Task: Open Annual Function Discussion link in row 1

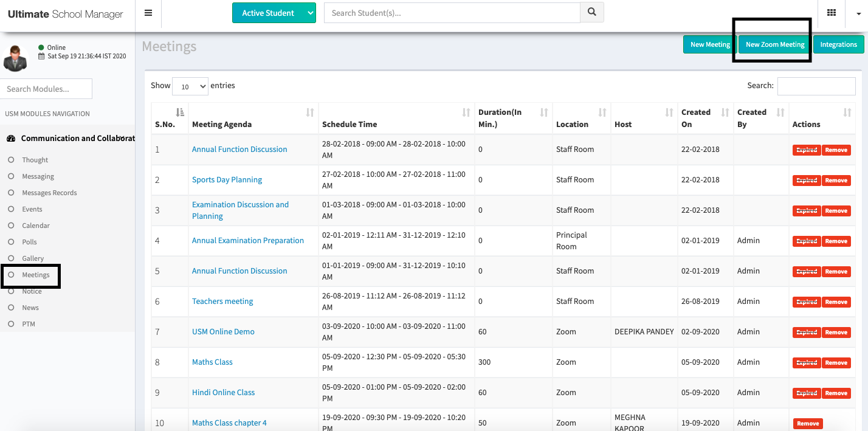Action: [239, 149]
